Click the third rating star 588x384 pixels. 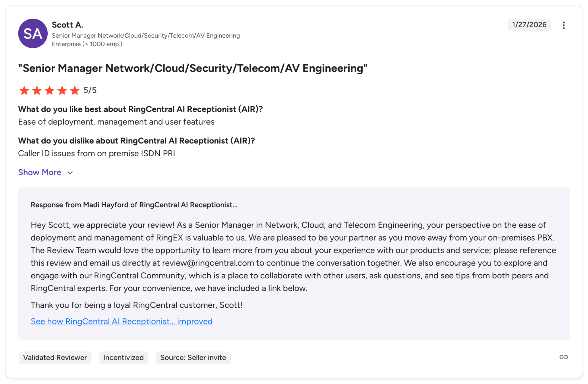tap(49, 90)
